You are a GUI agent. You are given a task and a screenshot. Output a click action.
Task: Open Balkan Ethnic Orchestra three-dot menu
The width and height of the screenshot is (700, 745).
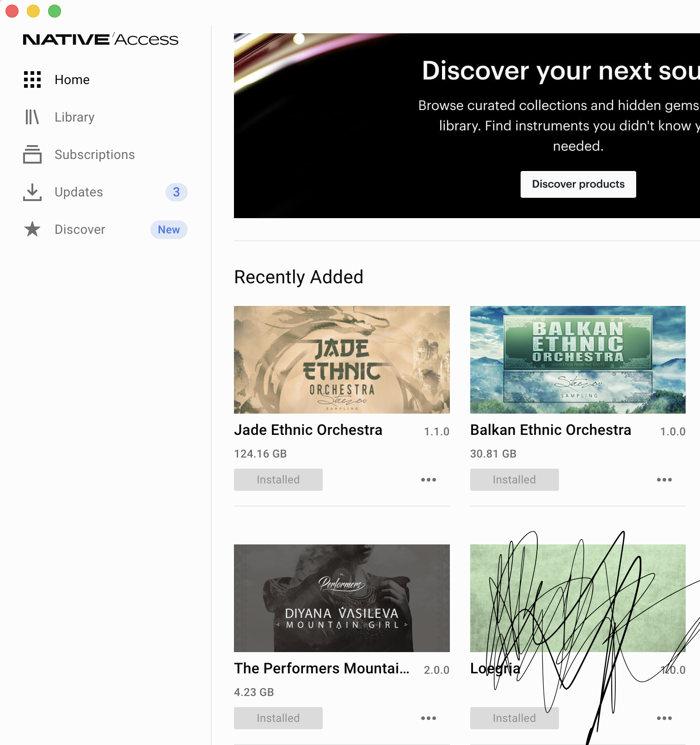coord(664,480)
